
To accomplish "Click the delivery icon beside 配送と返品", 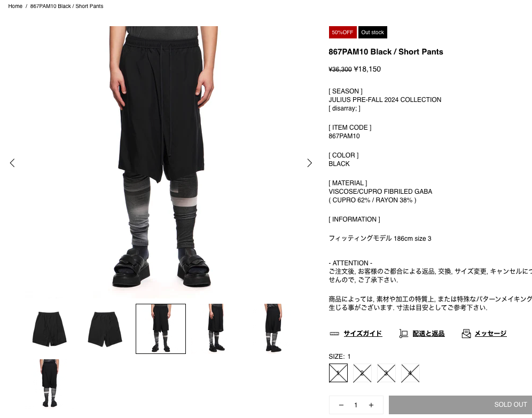I will (x=403, y=334).
